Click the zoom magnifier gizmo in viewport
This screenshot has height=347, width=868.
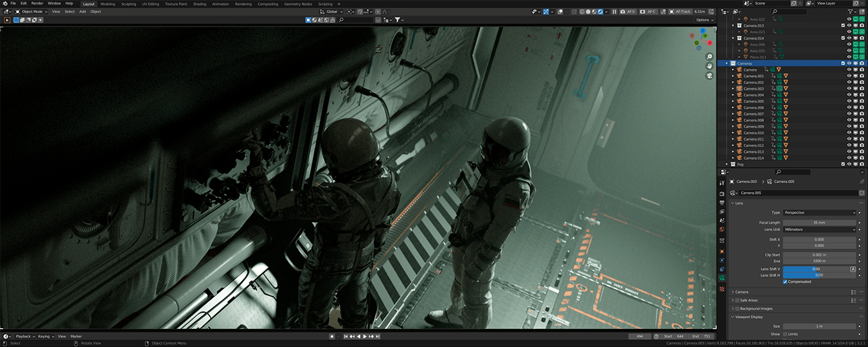pos(709,57)
